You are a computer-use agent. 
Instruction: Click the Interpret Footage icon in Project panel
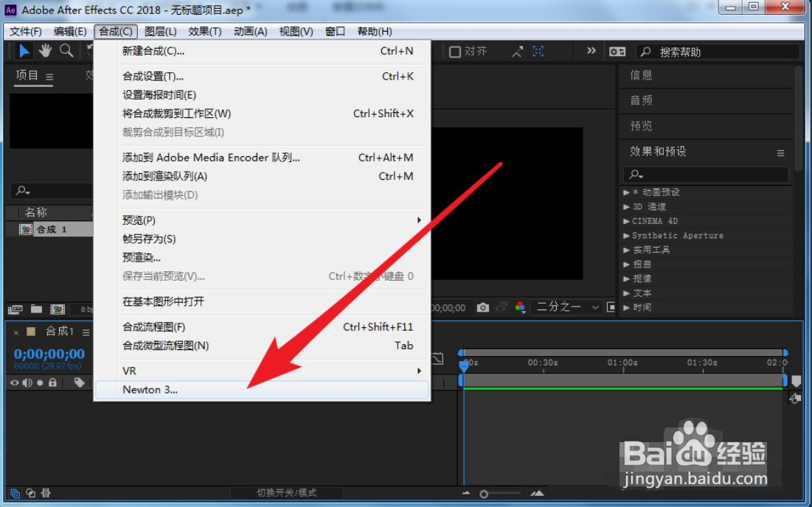point(15,310)
